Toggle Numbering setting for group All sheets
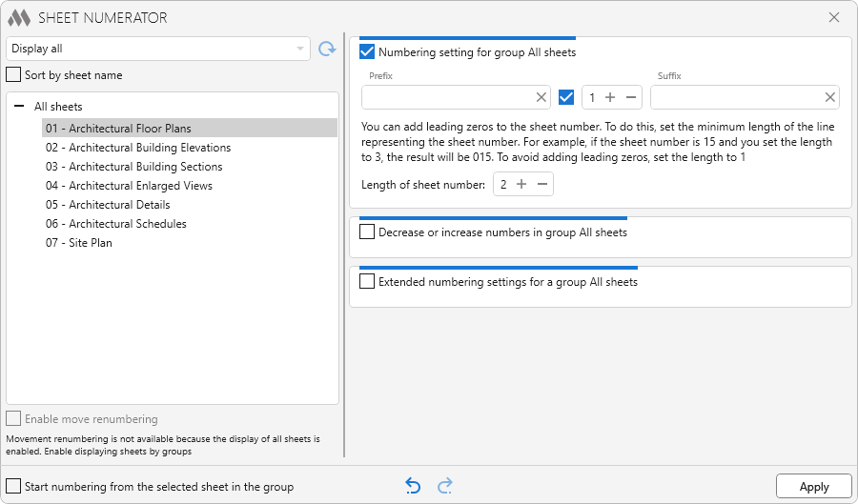The image size is (858, 504). (x=367, y=52)
